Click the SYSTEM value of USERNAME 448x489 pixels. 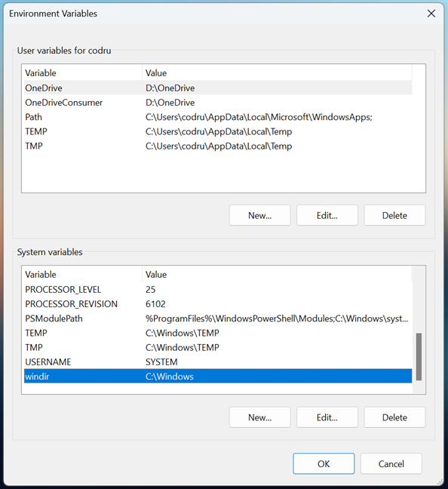[x=161, y=362]
